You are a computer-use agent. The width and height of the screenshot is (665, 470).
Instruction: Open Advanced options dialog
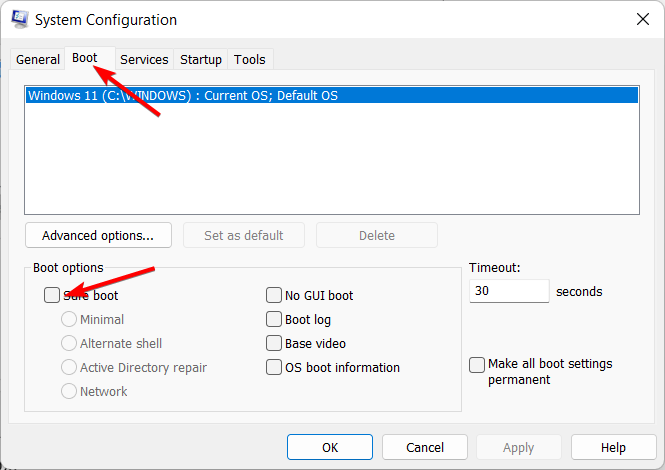coord(98,235)
